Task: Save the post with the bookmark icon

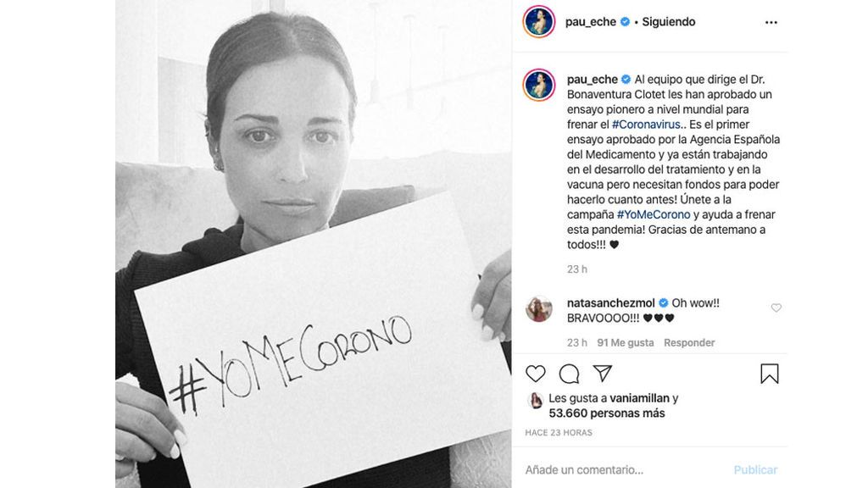Action: (x=770, y=374)
